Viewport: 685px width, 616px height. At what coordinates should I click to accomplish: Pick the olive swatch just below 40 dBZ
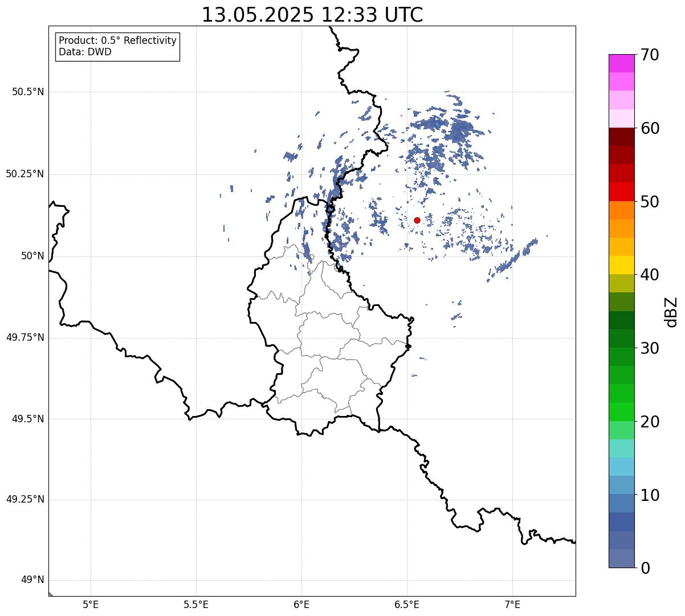[621, 283]
